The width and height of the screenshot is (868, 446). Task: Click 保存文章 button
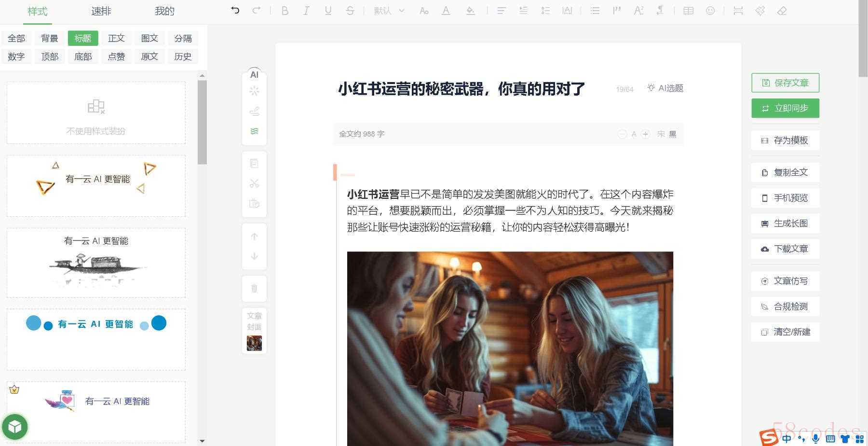785,83
